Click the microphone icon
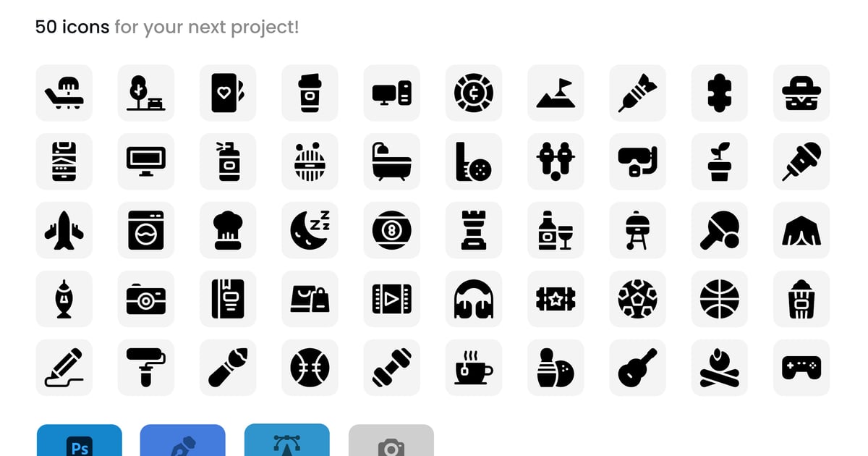868x456 pixels. (801, 161)
